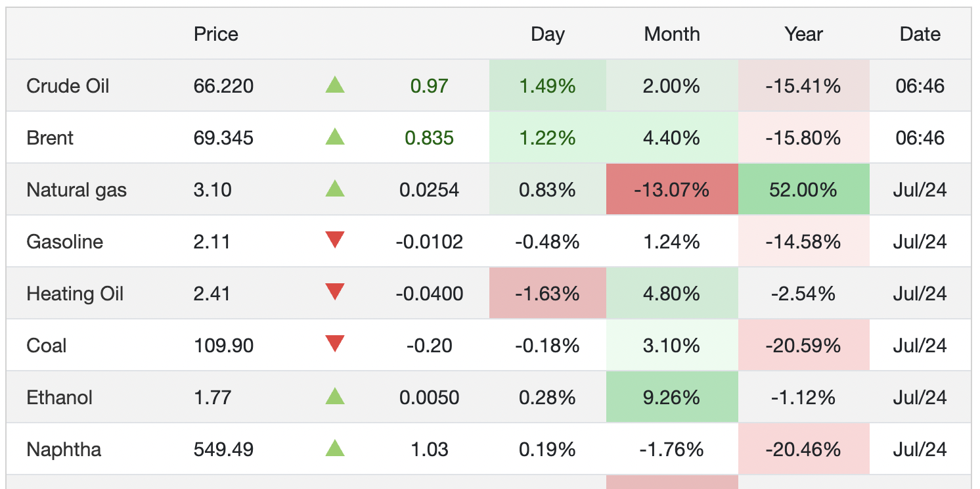This screenshot has width=980, height=489.
Task: Click the 0.83% day change cell
Action: pyautogui.click(x=548, y=189)
